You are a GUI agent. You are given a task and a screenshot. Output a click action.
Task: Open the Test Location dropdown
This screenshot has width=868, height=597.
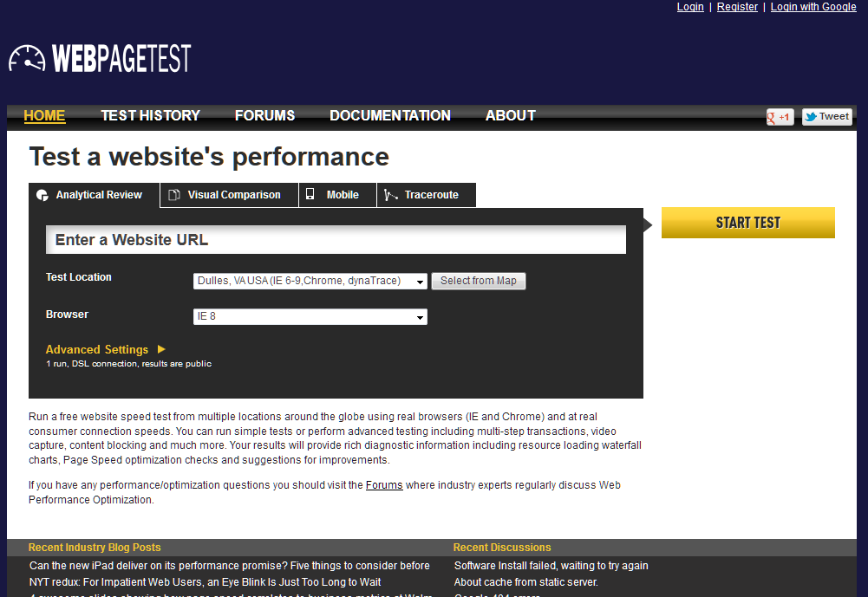tap(310, 281)
